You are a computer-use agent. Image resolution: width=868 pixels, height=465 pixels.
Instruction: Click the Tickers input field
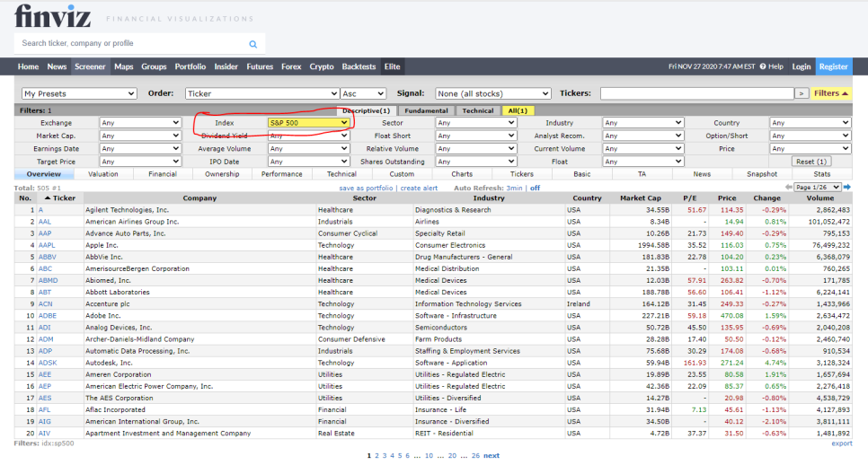(697, 93)
